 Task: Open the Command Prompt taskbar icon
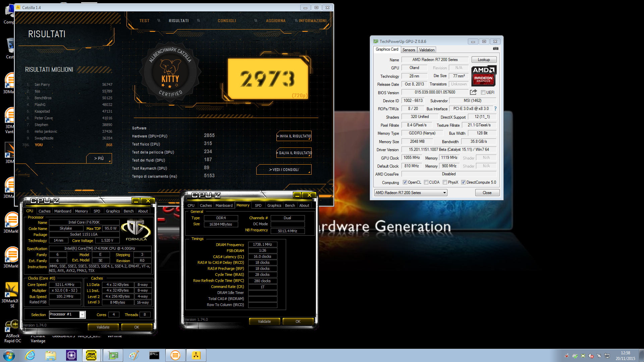(x=154, y=355)
